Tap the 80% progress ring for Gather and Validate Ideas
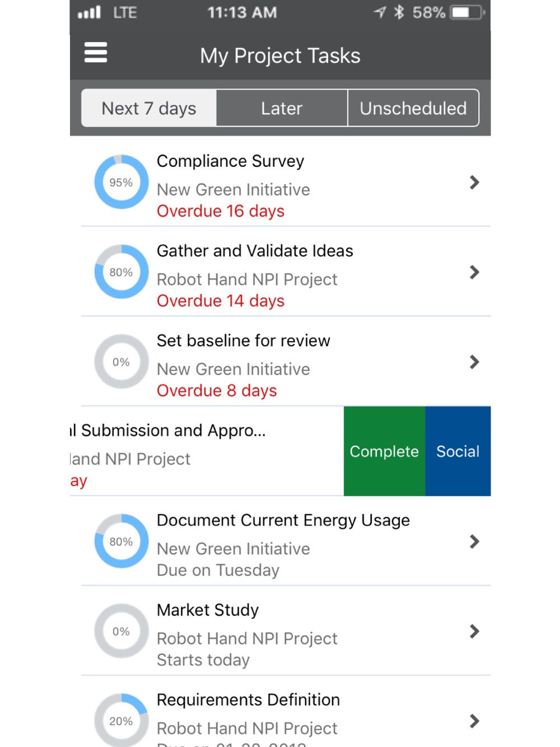This screenshot has width=560, height=747. [122, 272]
